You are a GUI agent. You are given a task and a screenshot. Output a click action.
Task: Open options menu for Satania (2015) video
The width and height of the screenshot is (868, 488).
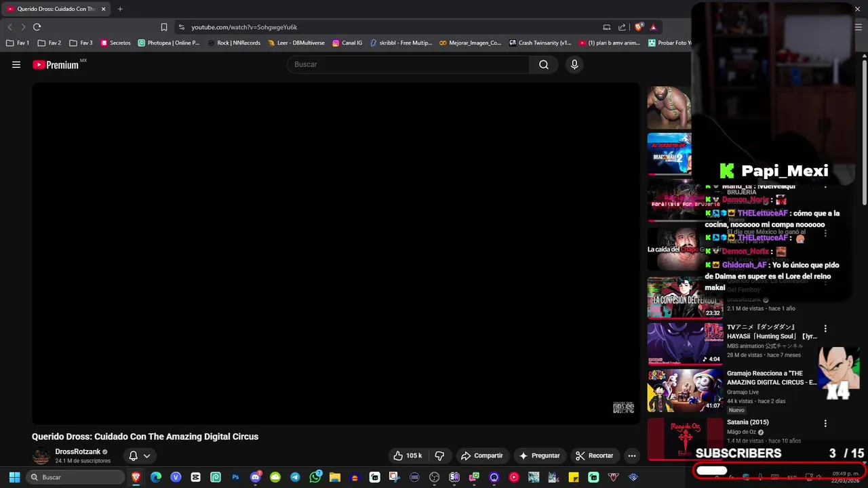(x=825, y=424)
